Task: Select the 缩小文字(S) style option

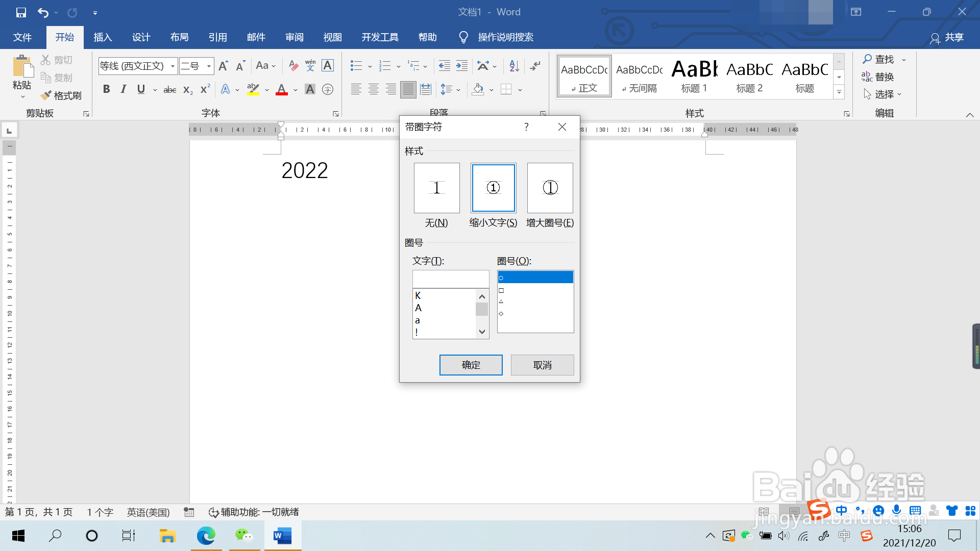Action: click(x=493, y=188)
